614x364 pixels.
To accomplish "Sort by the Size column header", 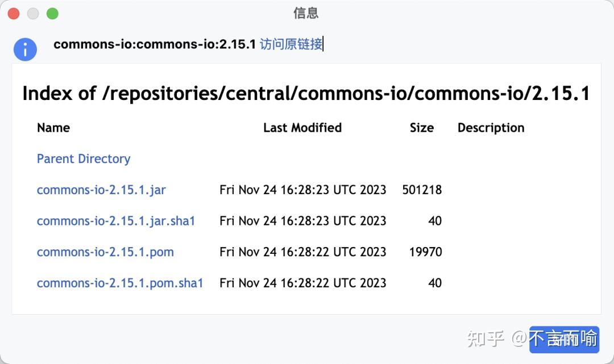I will click(421, 128).
